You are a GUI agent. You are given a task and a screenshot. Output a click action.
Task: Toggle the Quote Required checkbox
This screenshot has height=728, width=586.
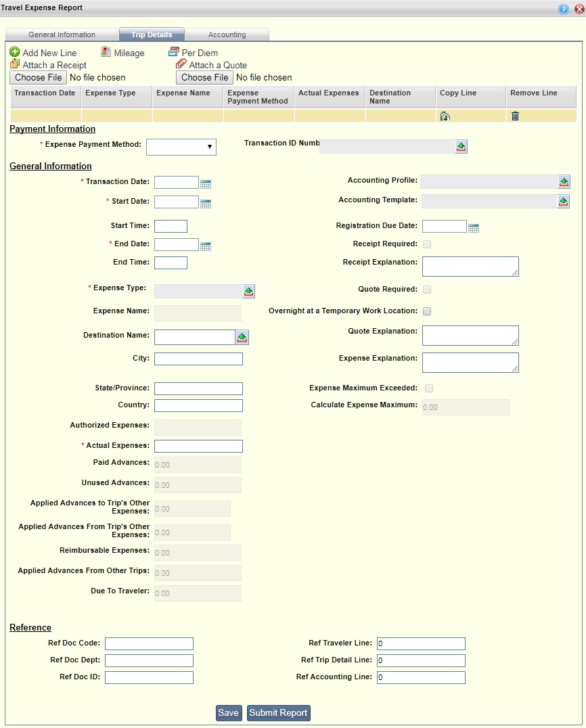[x=427, y=290]
